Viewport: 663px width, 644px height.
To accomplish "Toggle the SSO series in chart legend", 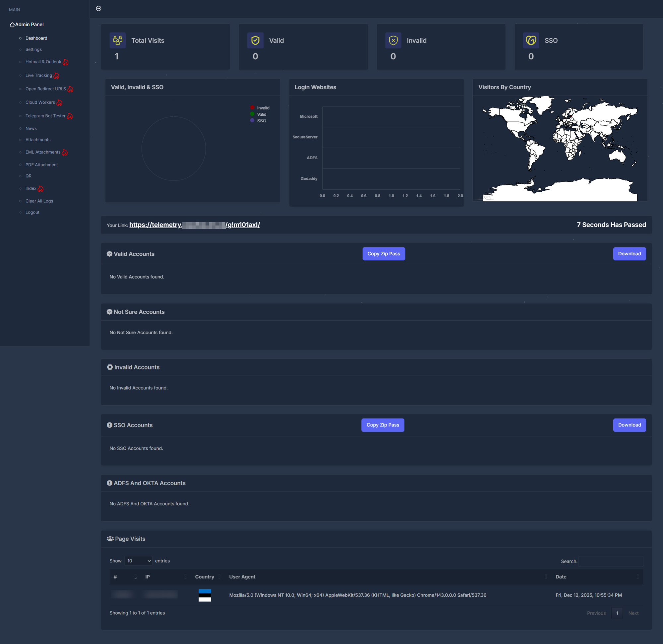I will [x=262, y=121].
